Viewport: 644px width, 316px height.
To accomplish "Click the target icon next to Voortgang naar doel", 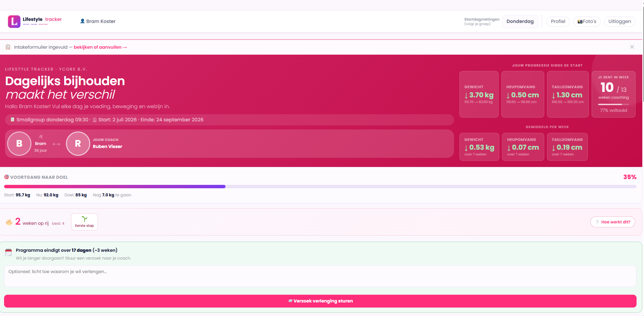I will pyautogui.click(x=6, y=177).
